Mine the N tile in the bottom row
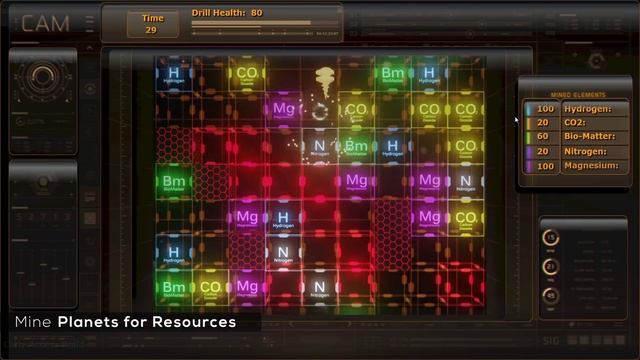Screen dimensions: 640x360 (x=320, y=288)
